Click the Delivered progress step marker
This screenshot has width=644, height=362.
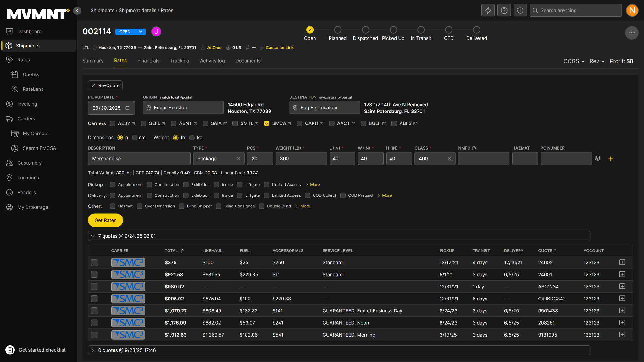click(x=476, y=30)
